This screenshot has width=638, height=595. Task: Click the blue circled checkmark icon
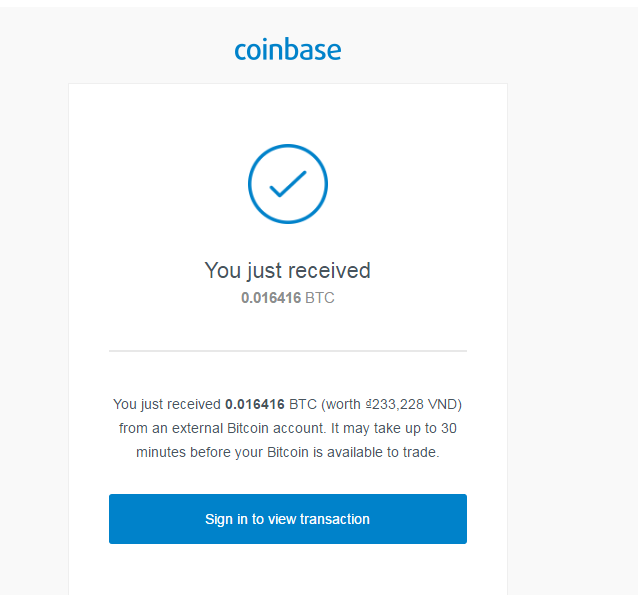tap(288, 183)
